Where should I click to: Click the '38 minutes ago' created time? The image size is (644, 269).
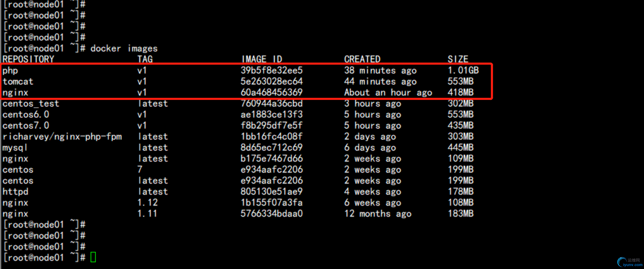(x=380, y=71)
